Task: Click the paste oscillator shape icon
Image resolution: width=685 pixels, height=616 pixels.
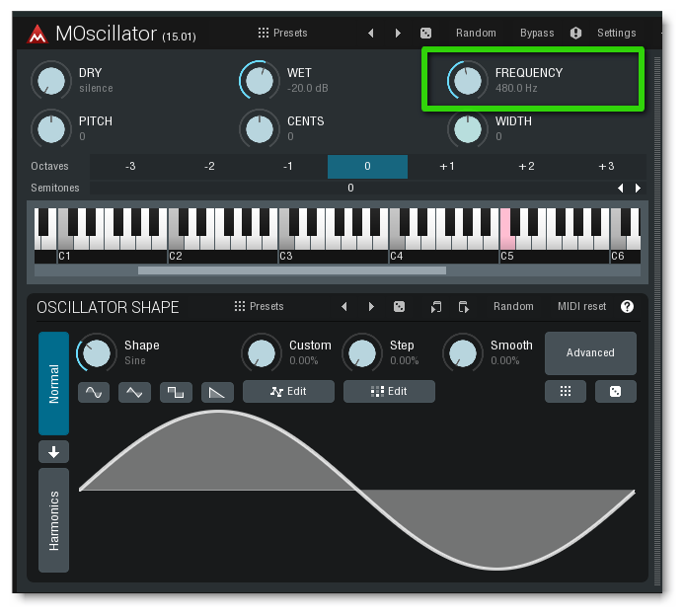Action: click(x=464, y=307)
